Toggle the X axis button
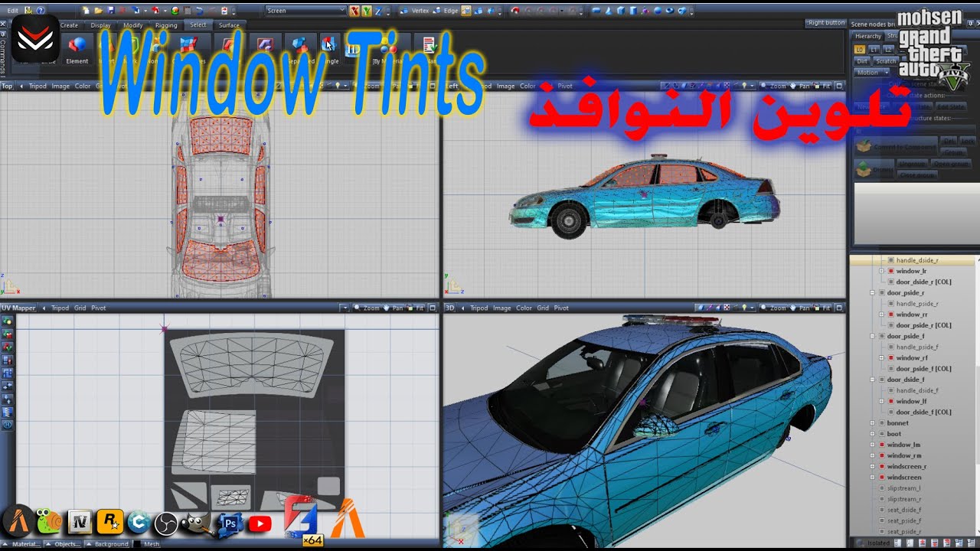 [354, 11]
